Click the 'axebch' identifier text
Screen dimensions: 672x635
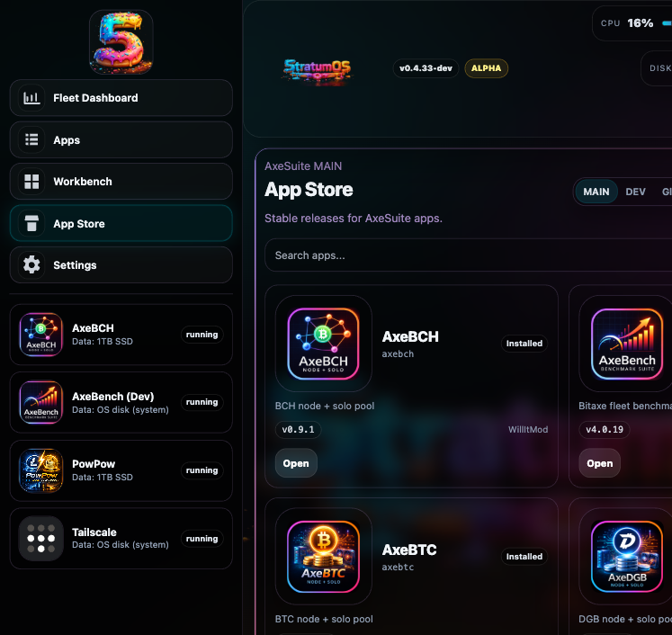398,353
